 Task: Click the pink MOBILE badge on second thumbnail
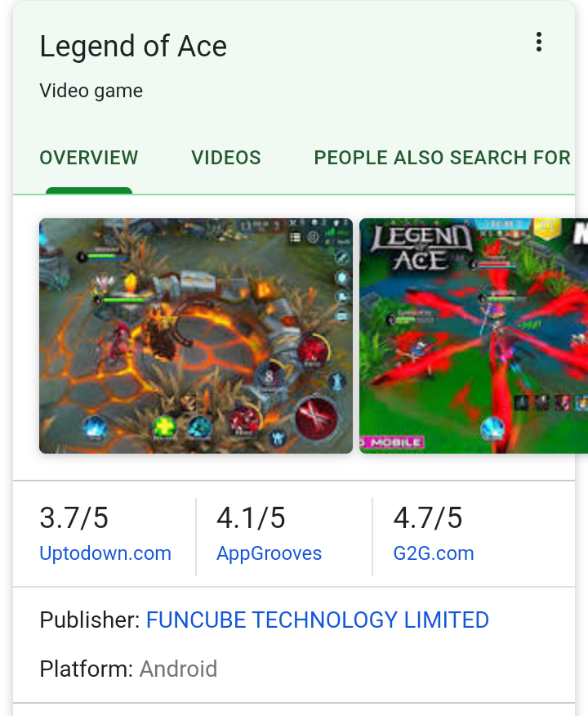tap(392, 442)
